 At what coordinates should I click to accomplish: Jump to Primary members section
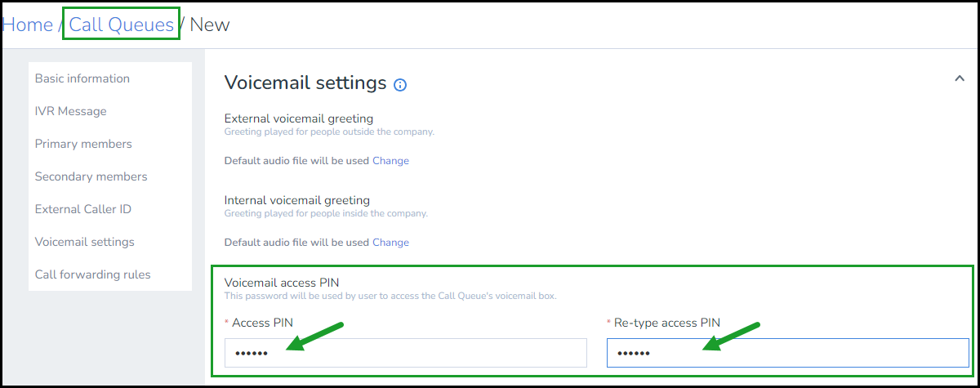coord(83,144)
